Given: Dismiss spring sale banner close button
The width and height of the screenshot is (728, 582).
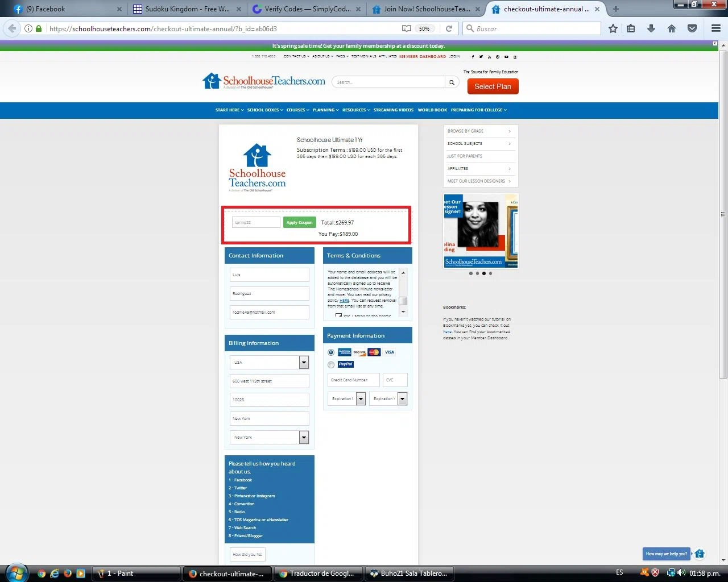Looking at the screenshot, I should click(x=715, y=43).
